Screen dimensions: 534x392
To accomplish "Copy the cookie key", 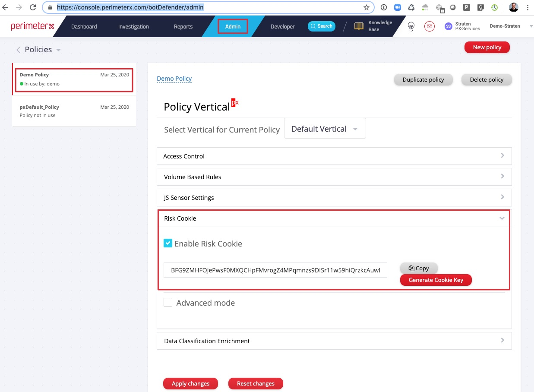I will tap(419, 268).
